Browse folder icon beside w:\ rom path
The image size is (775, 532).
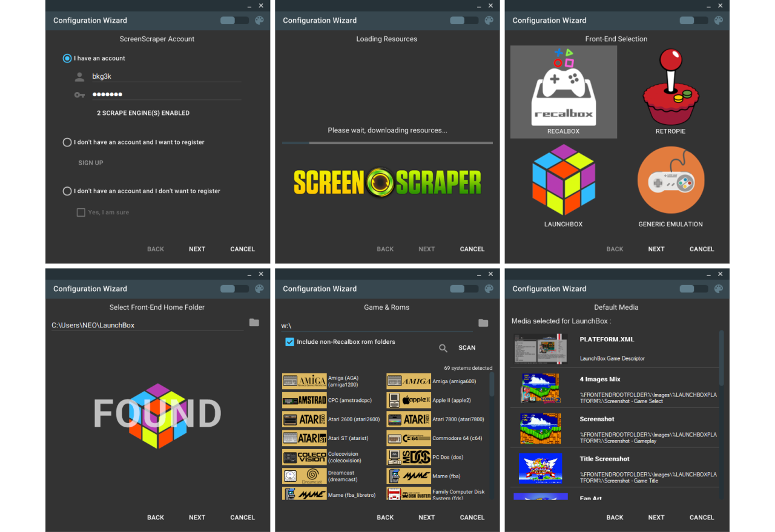click(x=483, y=323)
